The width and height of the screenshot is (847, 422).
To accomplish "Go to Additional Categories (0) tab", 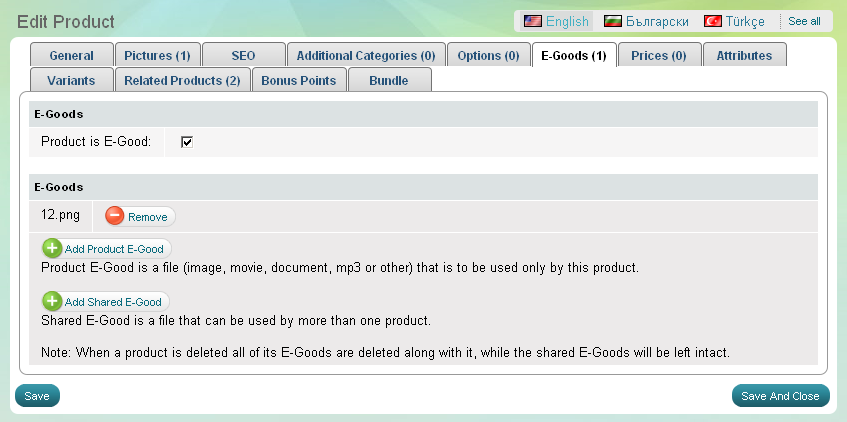I will tap(365, 56).
